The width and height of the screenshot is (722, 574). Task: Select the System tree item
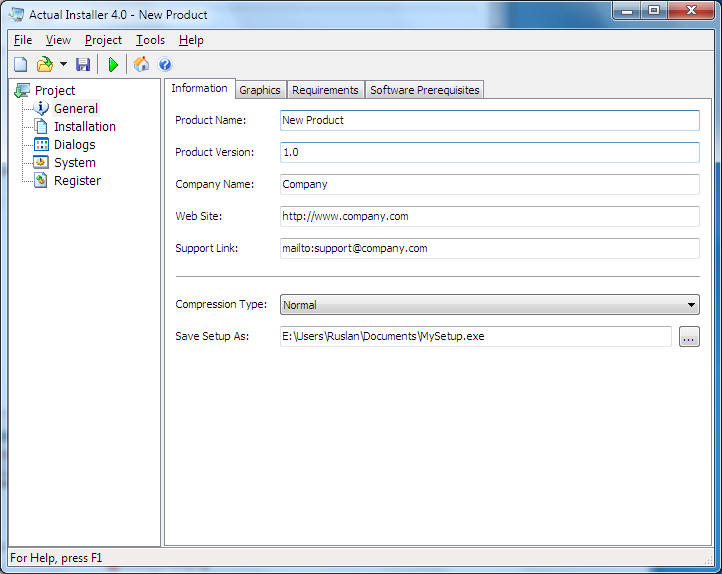[75, 162]
